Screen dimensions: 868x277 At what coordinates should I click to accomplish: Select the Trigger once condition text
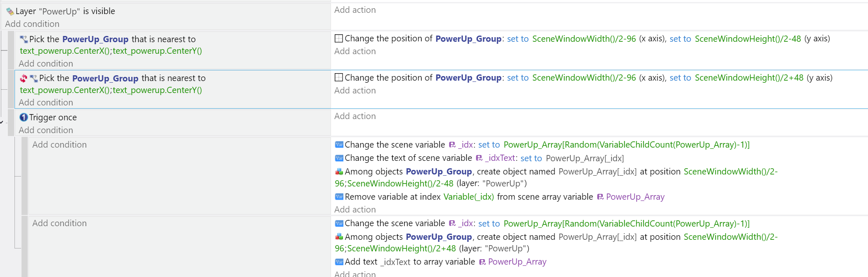53,117
